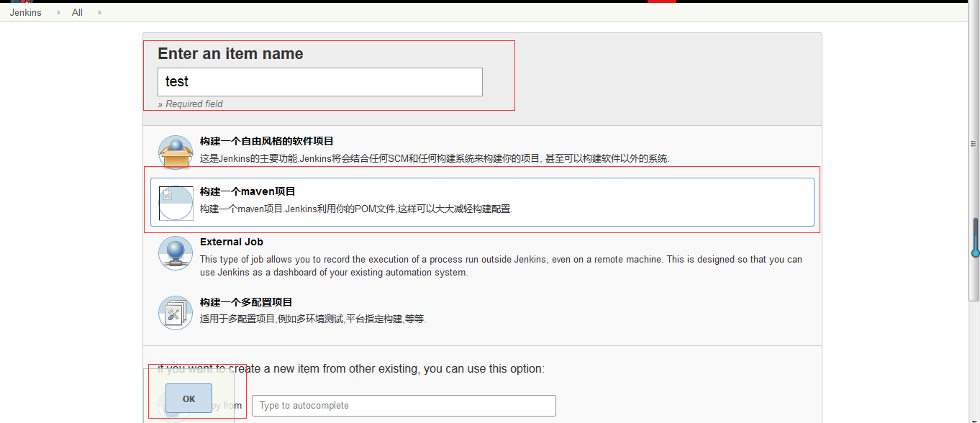Select 构建一个maven项目 title
The height and width of the screenshot is (423, 980).
coord(248,191)
